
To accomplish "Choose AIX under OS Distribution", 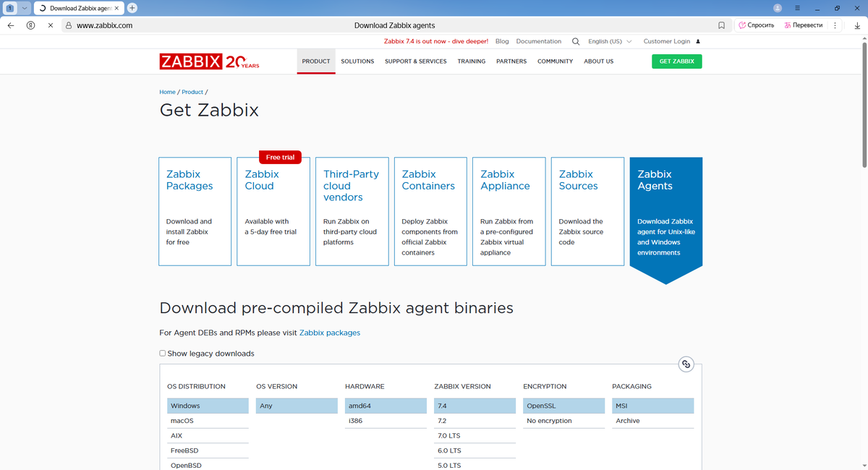I will point(208,436).
